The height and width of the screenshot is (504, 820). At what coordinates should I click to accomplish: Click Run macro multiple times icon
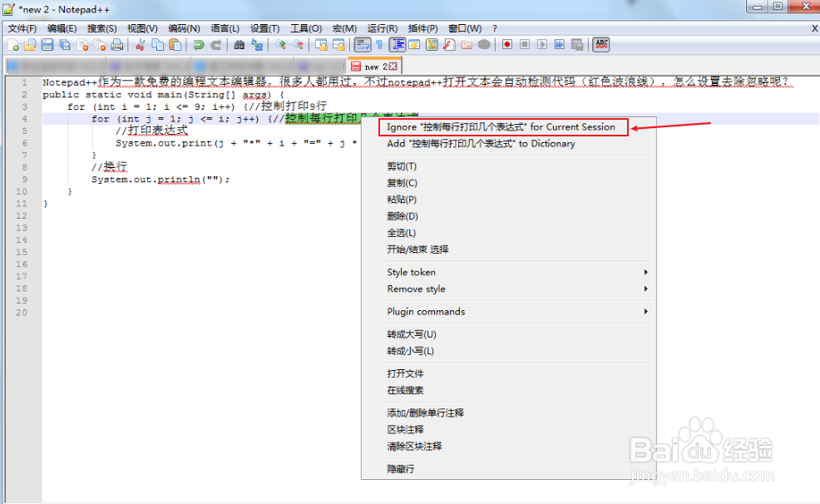pyautogui.click(x=559, y=45)
